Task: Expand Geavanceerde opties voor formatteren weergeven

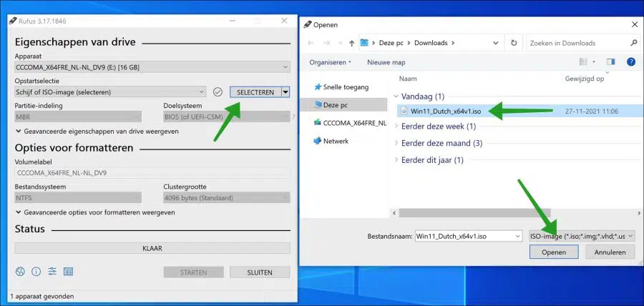Action: [x=95, y=212]
